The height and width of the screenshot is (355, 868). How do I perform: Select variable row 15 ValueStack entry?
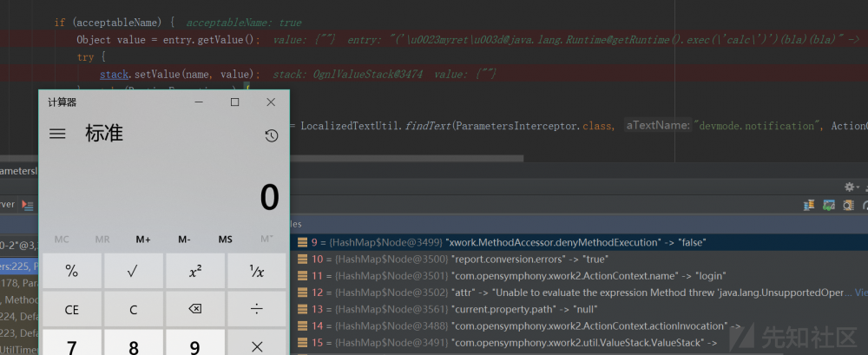click(x=578, y=342)
